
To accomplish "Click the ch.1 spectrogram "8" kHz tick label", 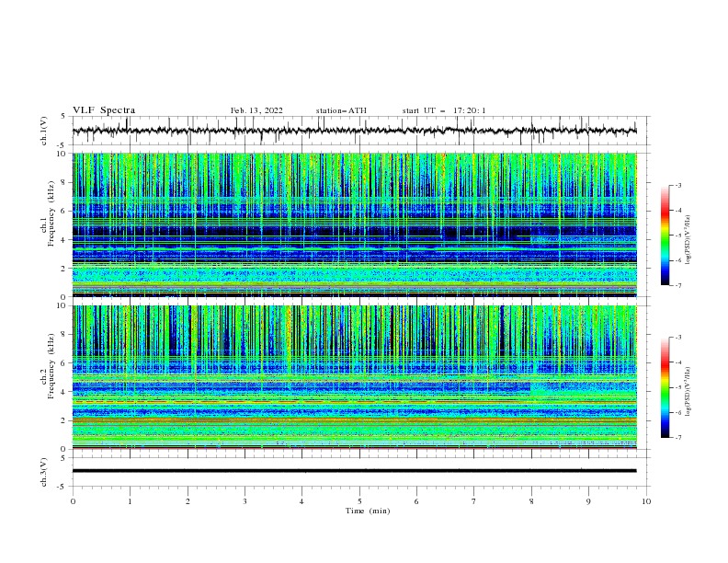I will 63,182.
